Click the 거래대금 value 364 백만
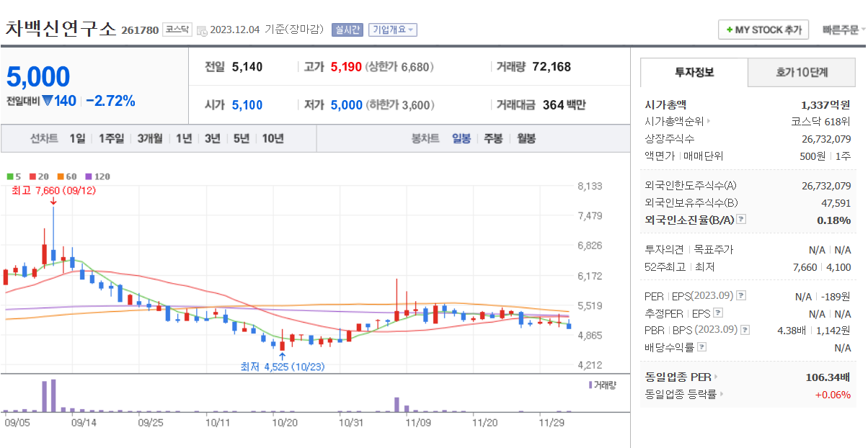The image size is (868, 448). (564, 105)
